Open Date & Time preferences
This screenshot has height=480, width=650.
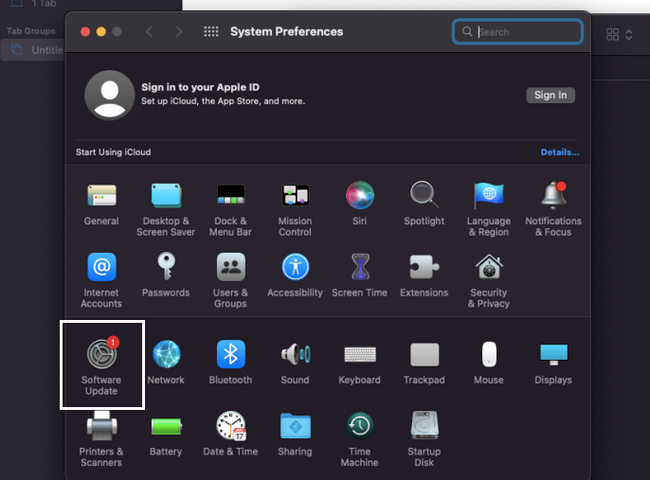[230, 434]
